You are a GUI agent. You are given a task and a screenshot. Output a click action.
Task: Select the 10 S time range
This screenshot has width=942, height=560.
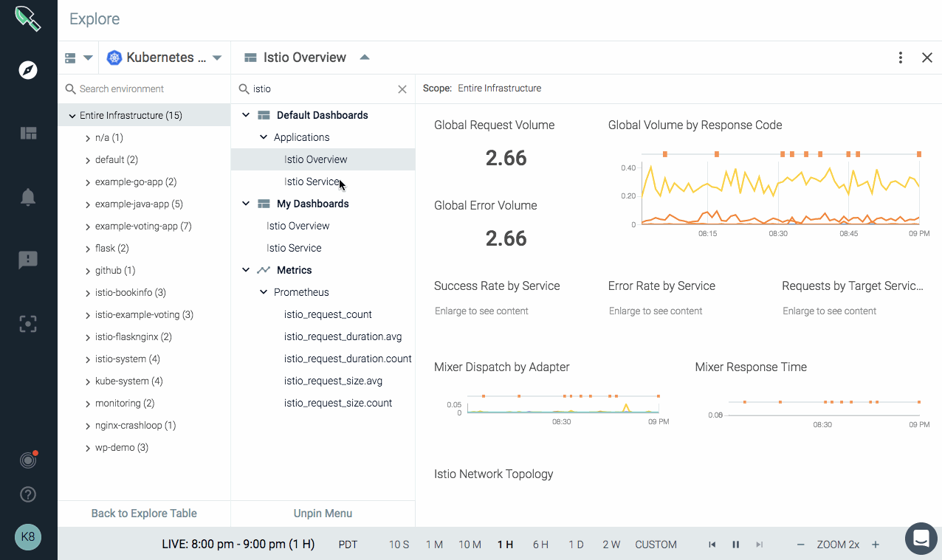pyautogui.click(x=399, y=545)
